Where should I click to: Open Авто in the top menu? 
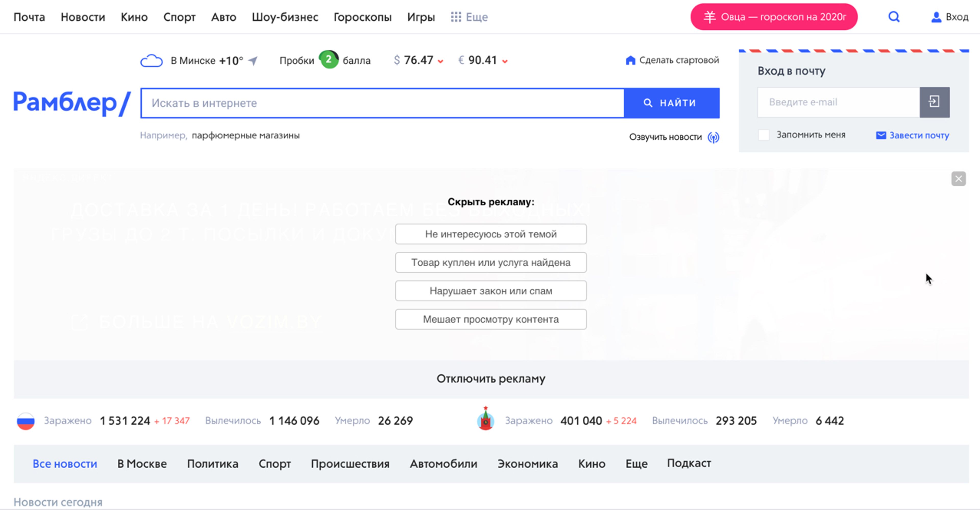click(224, 17)
